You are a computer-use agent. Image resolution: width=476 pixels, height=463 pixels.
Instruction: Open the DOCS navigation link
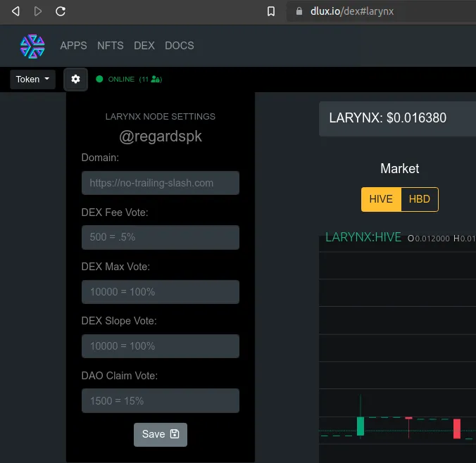pos(179,46)
